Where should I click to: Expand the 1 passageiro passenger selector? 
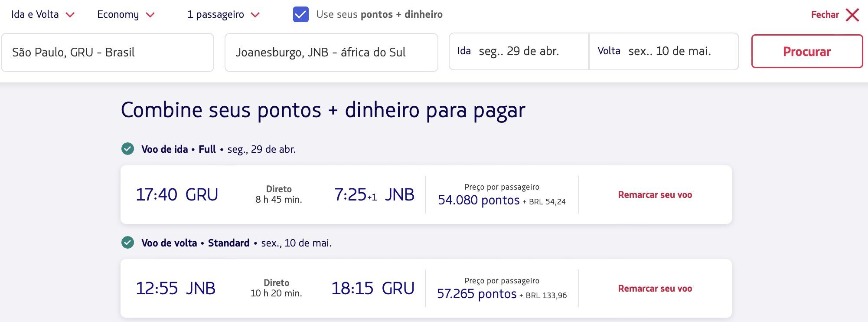tap(223, 14)
